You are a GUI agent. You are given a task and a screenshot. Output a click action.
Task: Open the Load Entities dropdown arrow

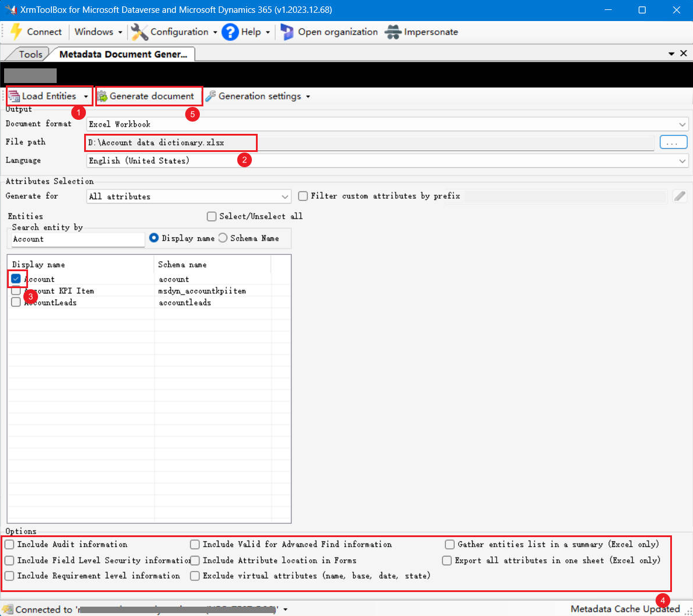tap(86, 96)
